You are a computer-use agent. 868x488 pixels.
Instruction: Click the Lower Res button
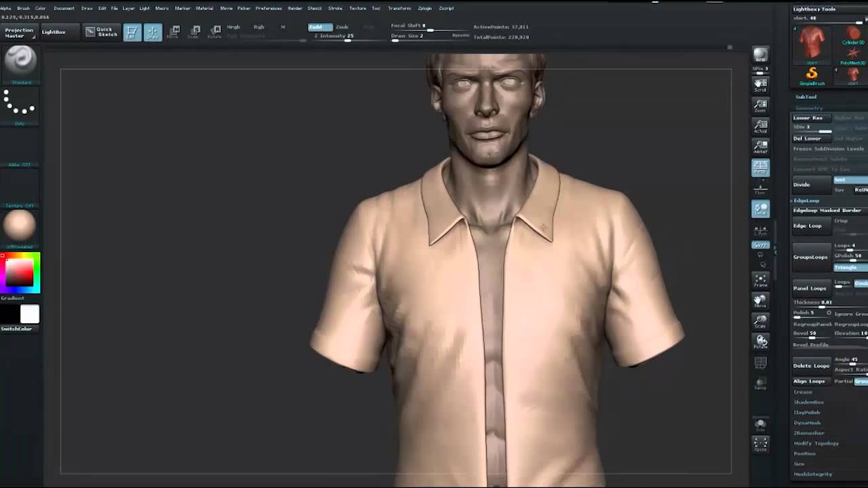pos(811,118)
